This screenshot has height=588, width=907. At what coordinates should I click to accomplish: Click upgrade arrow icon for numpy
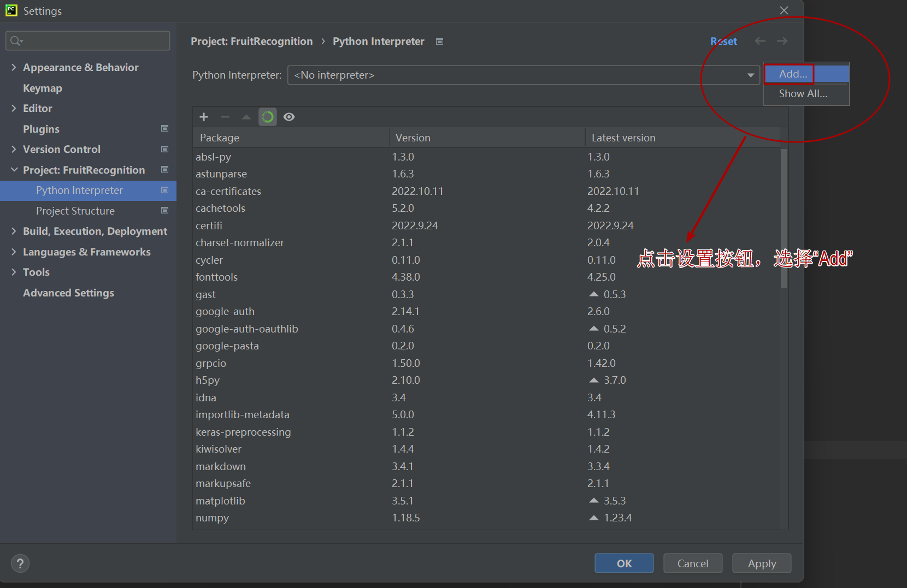594,518
